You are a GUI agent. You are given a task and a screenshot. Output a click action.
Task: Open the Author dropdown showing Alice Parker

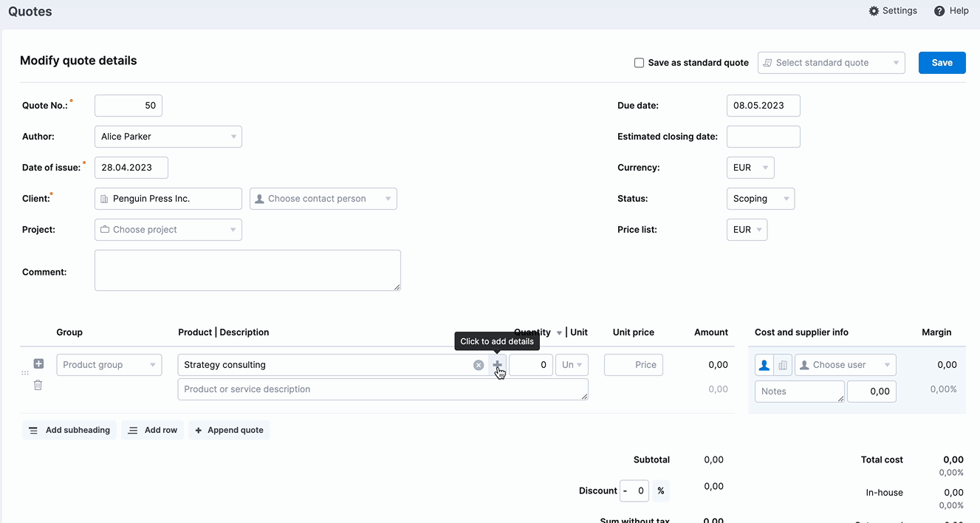pos(168,137)
